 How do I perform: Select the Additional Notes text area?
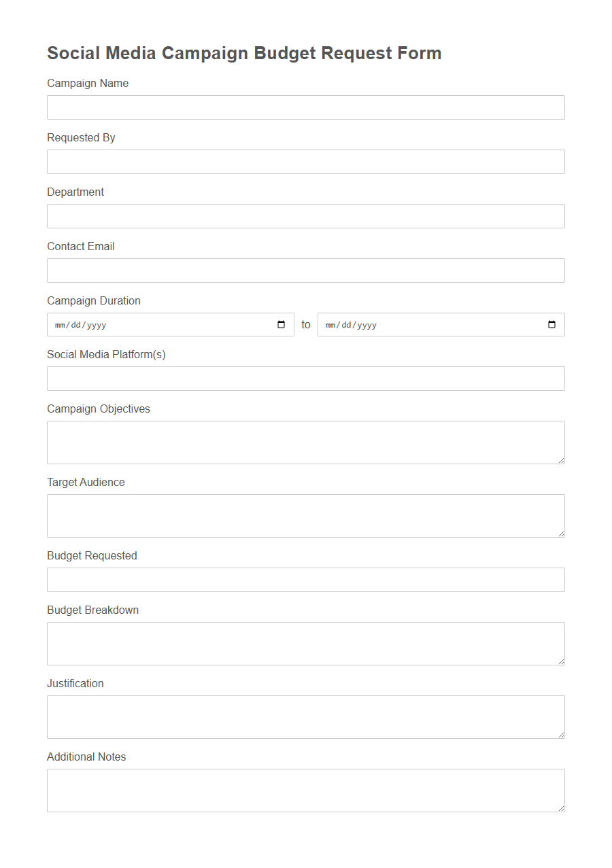[305, 788]
